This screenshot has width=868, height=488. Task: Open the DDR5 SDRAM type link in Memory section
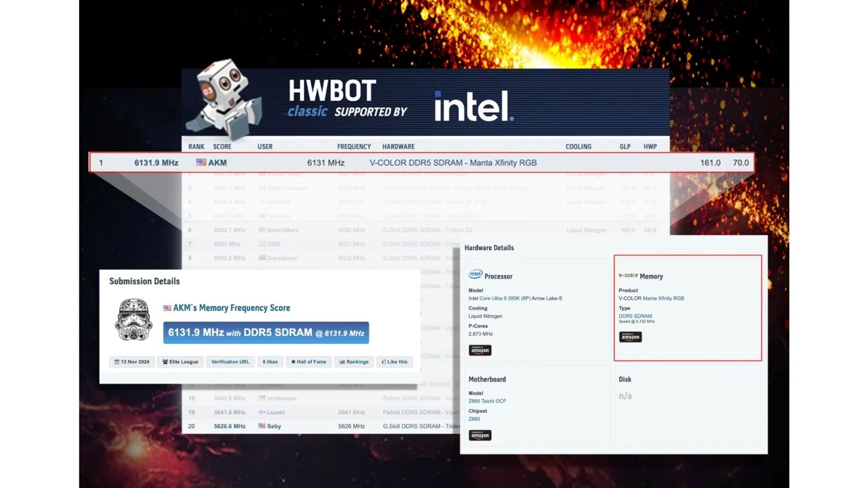[x=635, y=316]
